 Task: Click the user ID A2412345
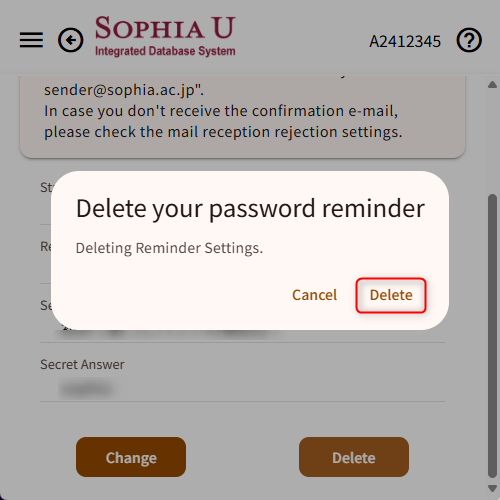pos(405,42)
